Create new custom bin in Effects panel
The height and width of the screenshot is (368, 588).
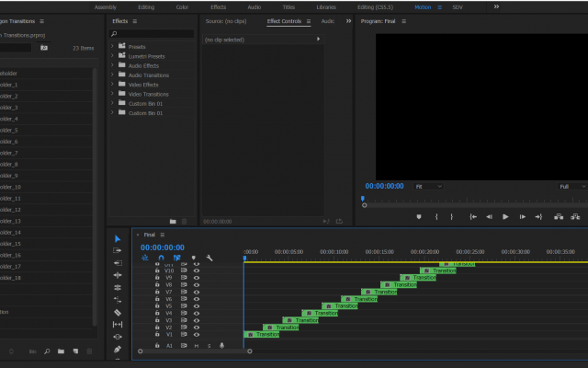[173, 222]
